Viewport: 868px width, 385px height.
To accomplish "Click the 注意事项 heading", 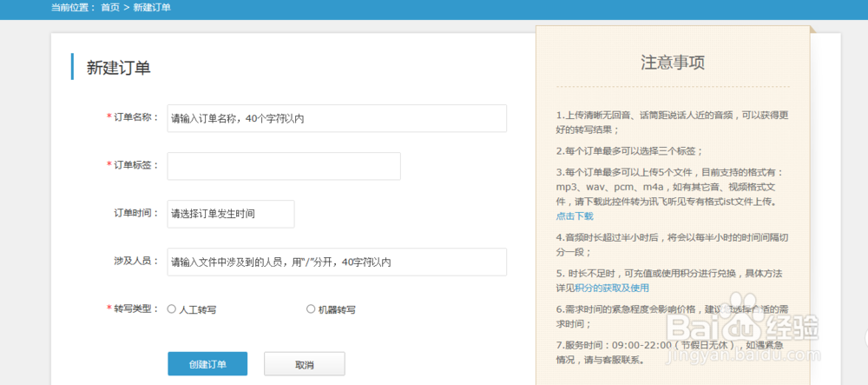I will pos(673,63).
